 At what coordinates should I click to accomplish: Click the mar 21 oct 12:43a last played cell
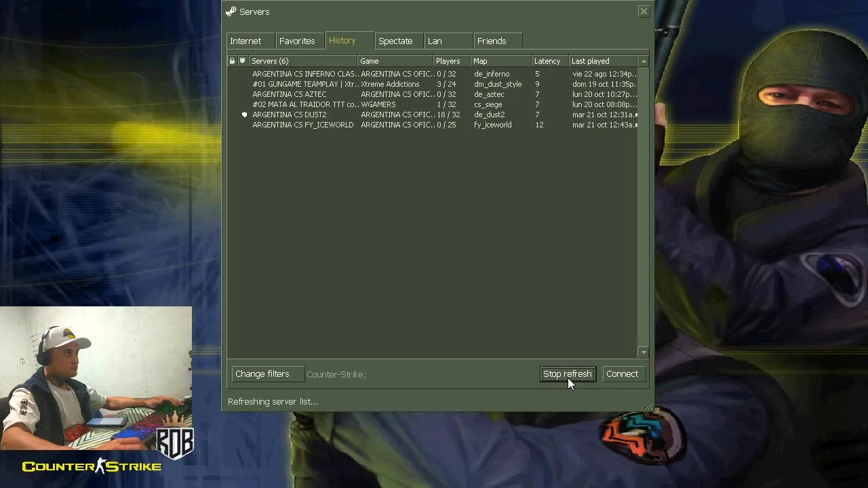[x=604, y=125]
